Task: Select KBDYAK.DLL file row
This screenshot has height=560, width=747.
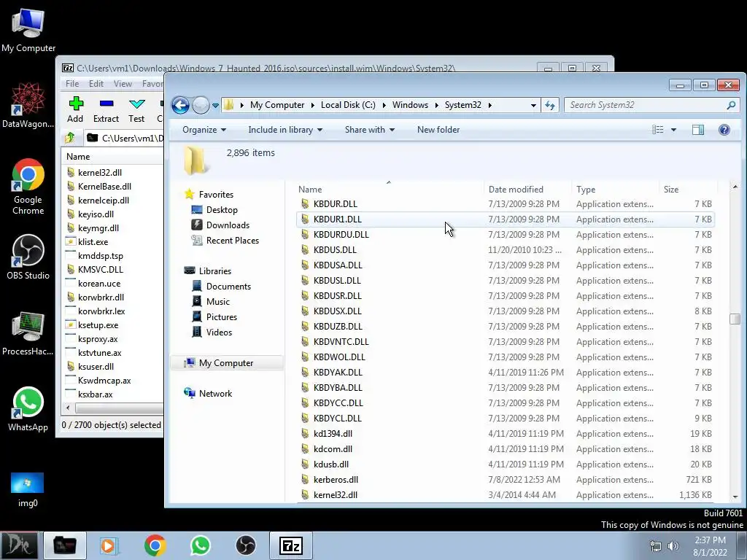Action: (505, 373)
